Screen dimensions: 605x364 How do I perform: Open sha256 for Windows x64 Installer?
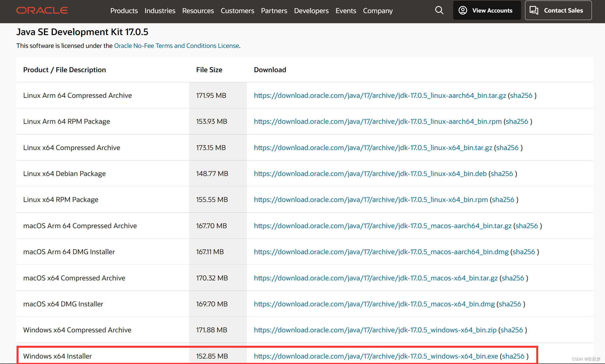(x=513, y=356)
